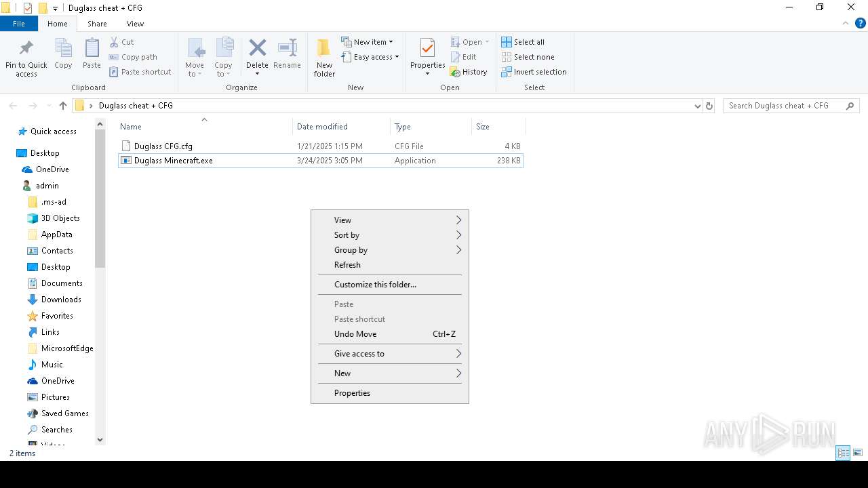This screenshot has width=868, height=488.
Task: Open the File tab
Action: (x=19, y=24)
